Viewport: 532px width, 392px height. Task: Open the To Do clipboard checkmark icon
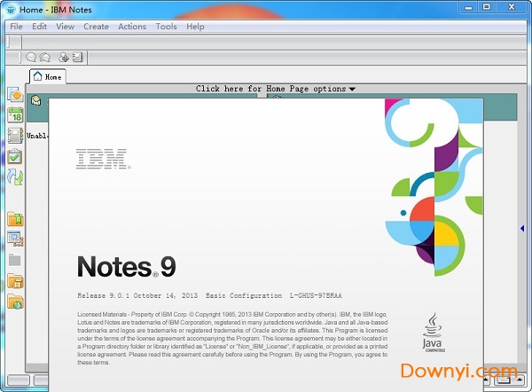(x=15, y=156)
